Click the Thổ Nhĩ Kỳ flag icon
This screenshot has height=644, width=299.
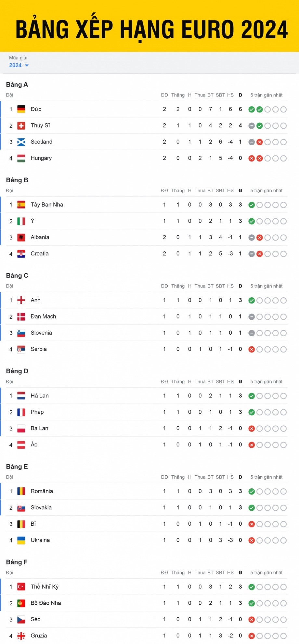(21, 587)
